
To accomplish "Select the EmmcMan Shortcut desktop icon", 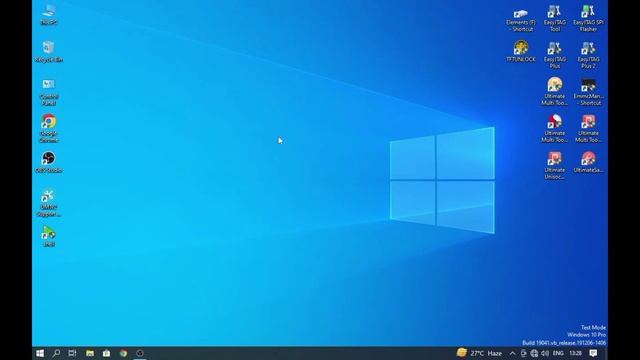I will pos(588,92).
